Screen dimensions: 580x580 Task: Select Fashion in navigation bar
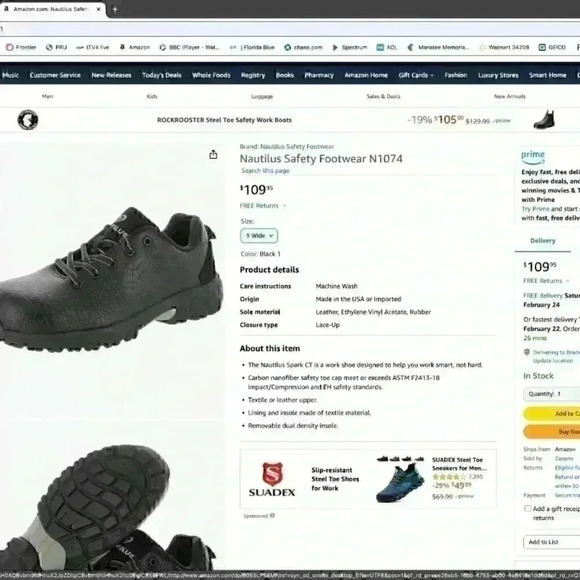[456, 75]
